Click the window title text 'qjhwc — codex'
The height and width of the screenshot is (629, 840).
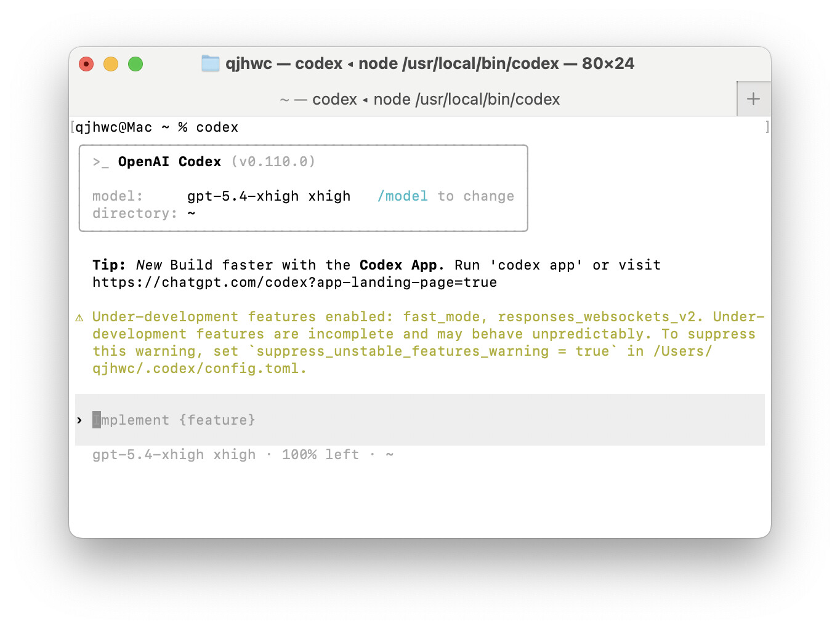(284, 63)
